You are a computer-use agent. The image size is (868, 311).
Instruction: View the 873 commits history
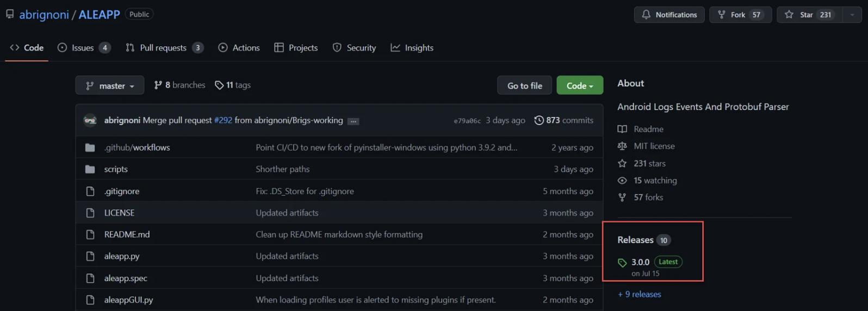coord(564,120)
